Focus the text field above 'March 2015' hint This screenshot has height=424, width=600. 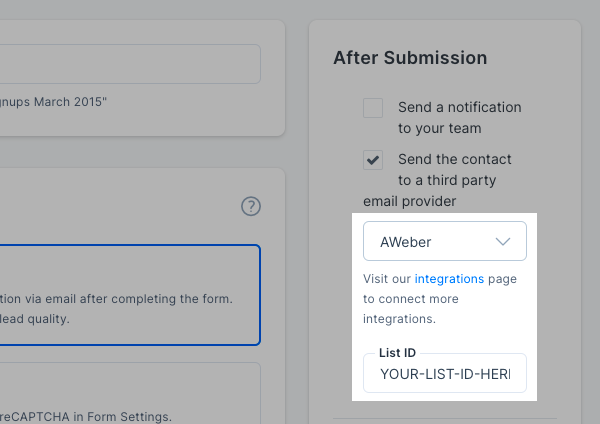(130, 64)
